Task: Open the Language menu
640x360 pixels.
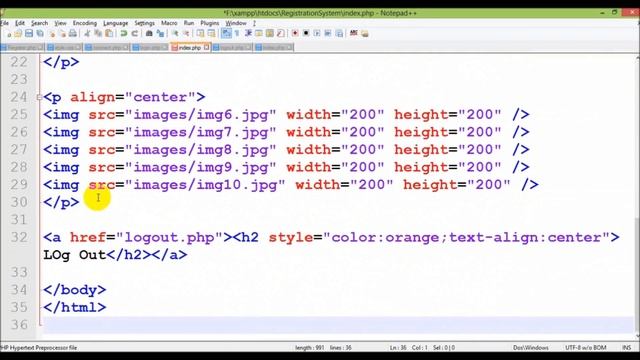Action: click(x=116, y=23)
